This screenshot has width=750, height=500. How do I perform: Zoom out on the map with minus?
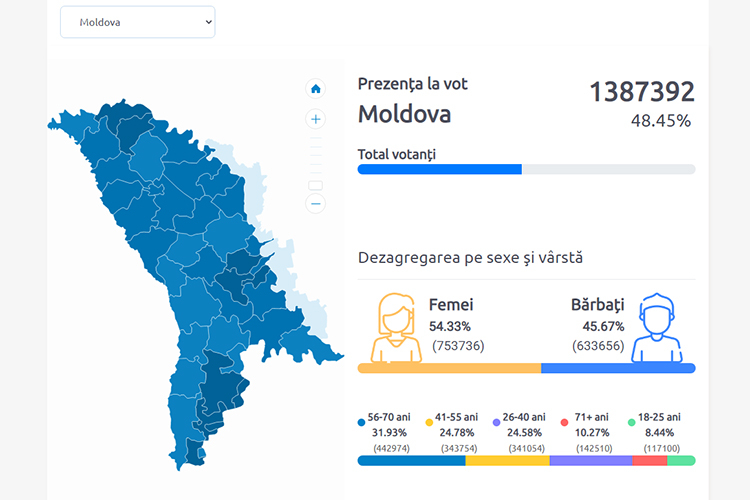316,204
